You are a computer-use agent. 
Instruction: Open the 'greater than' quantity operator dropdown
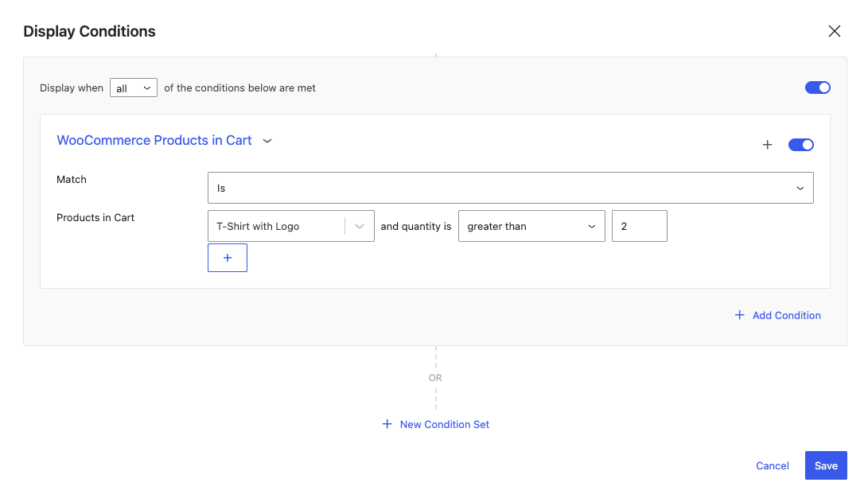coord(531,226)
